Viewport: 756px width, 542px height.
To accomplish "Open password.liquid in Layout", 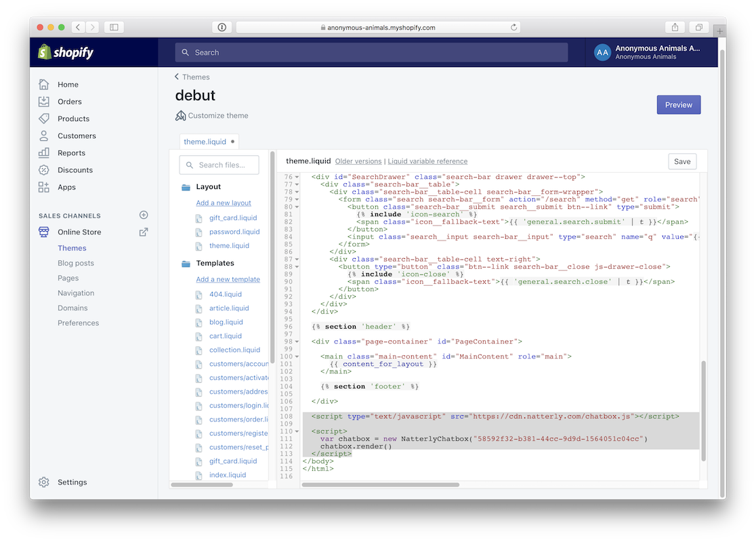I will point(234,232).
